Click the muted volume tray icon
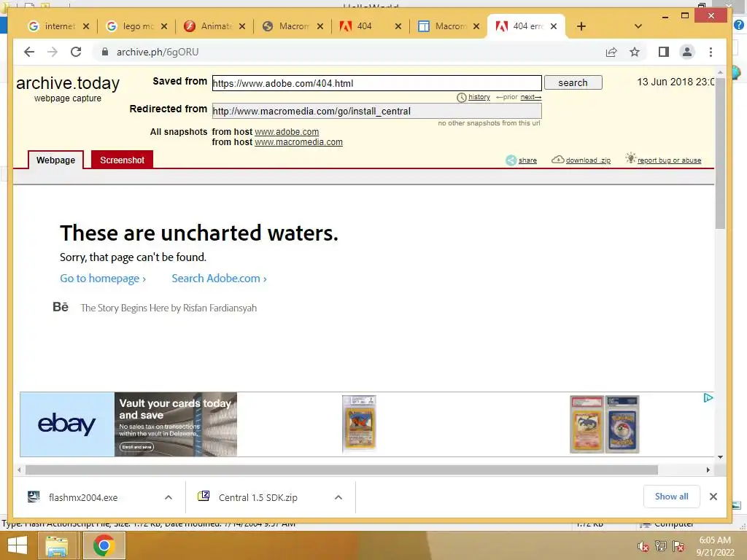The width and height of the screenshot is (747, 560). tap(643, 547)
